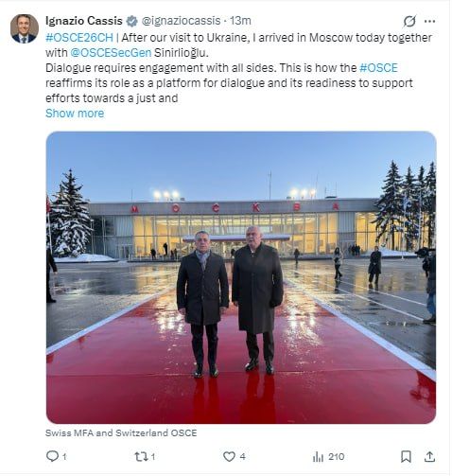452x476 pixels.
Task: Expand post with Show more
Action: point(75,114)
